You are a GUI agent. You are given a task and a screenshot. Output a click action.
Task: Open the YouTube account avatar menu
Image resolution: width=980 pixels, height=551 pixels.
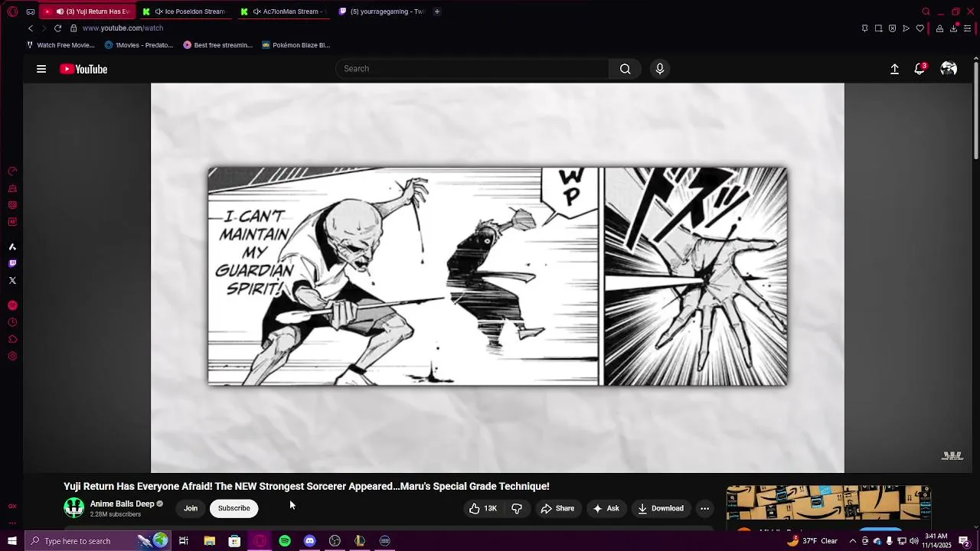(x=949, y=69)
